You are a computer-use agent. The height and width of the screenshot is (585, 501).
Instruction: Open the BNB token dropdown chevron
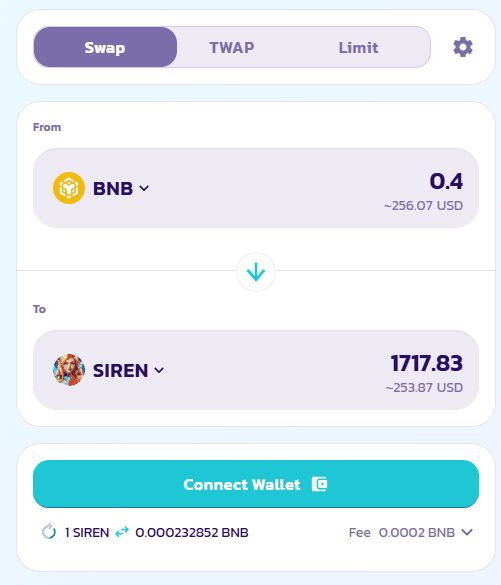coord(144,188)
